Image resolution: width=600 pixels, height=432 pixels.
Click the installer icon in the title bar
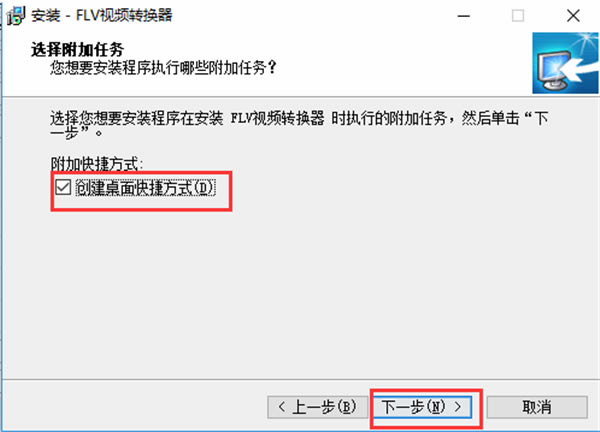point(15,16)
